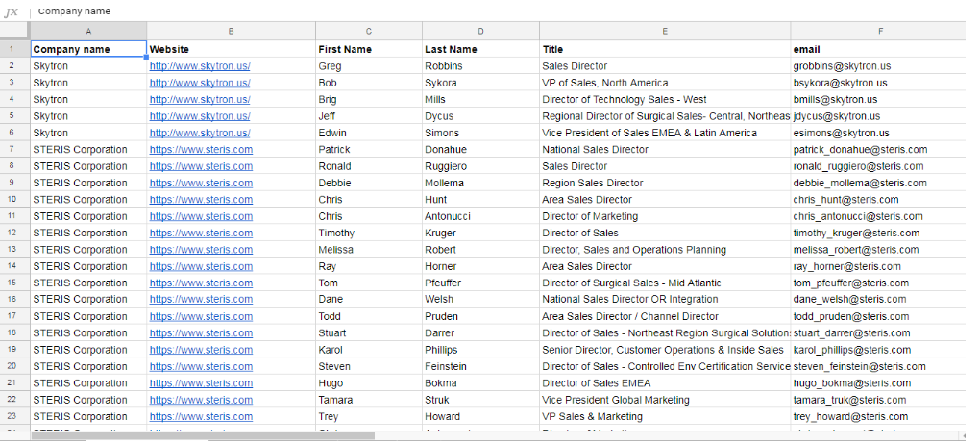
Task: Select email karol_phillips@steris.com
Action: pos(879,350)
